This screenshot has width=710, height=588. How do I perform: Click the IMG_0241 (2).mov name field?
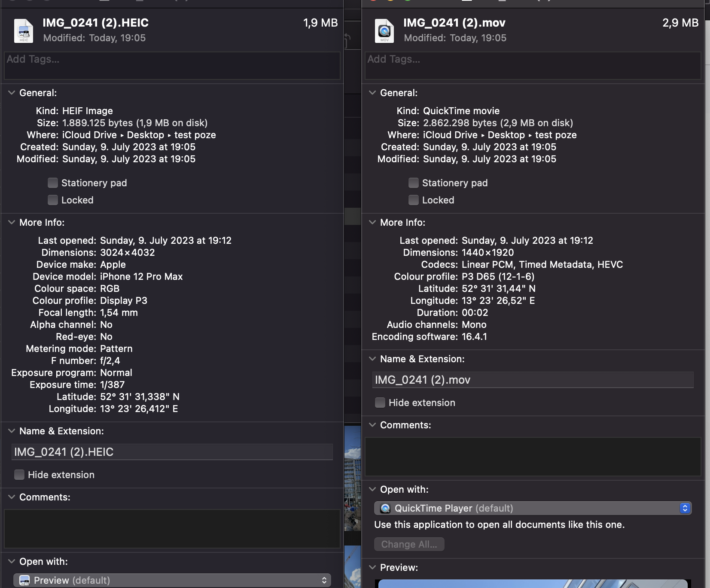533,380
